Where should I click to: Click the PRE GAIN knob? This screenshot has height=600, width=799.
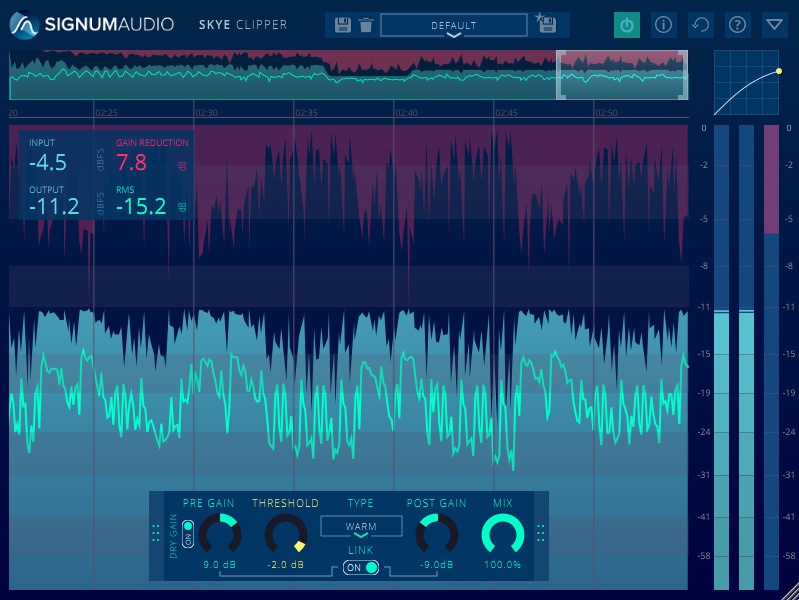pyautogui.click(x=220, y=534)
